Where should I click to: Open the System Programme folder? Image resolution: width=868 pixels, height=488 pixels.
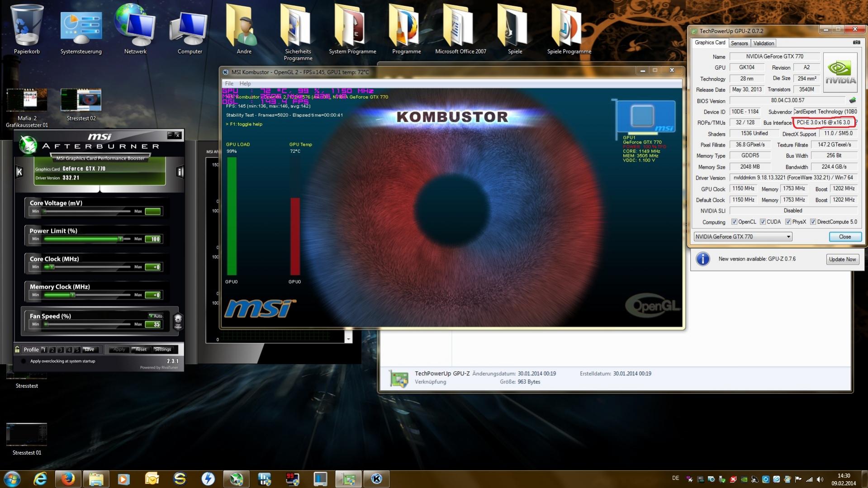click(352, 29)
